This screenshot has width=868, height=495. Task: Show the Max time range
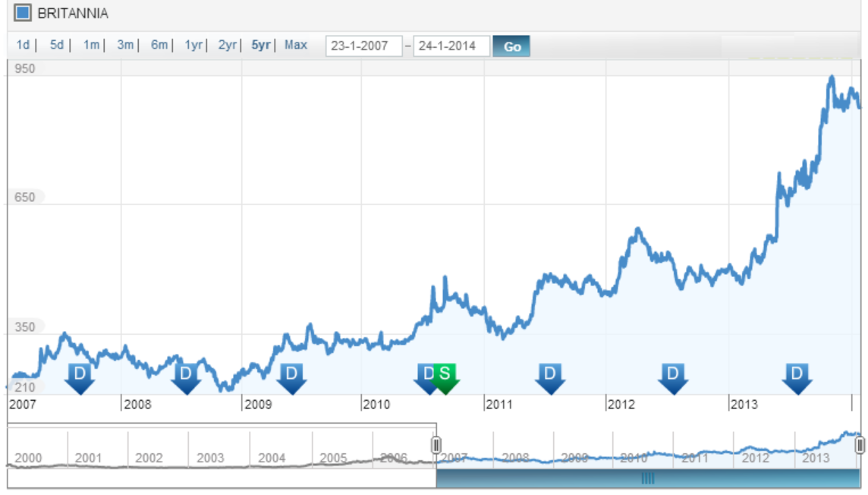pos(296,46)
